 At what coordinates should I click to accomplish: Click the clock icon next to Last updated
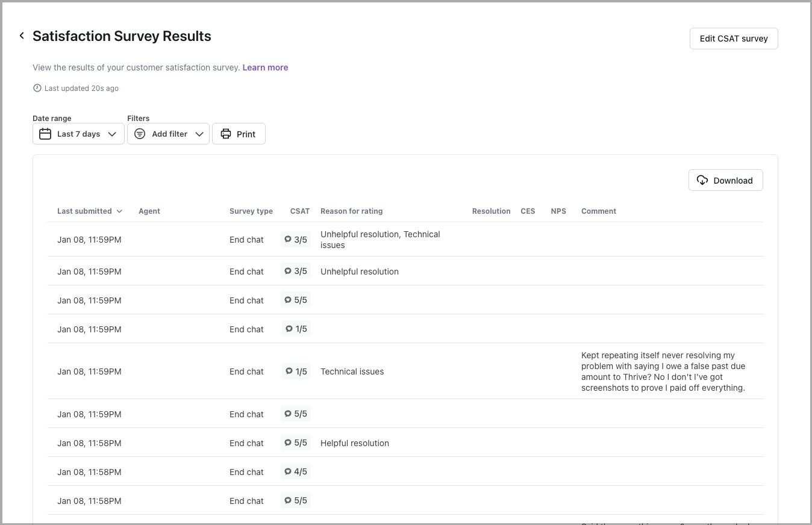(37, 89)
